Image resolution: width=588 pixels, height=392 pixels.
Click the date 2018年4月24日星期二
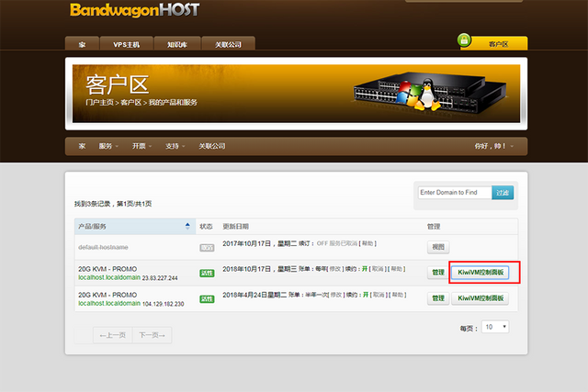point(254,295)
